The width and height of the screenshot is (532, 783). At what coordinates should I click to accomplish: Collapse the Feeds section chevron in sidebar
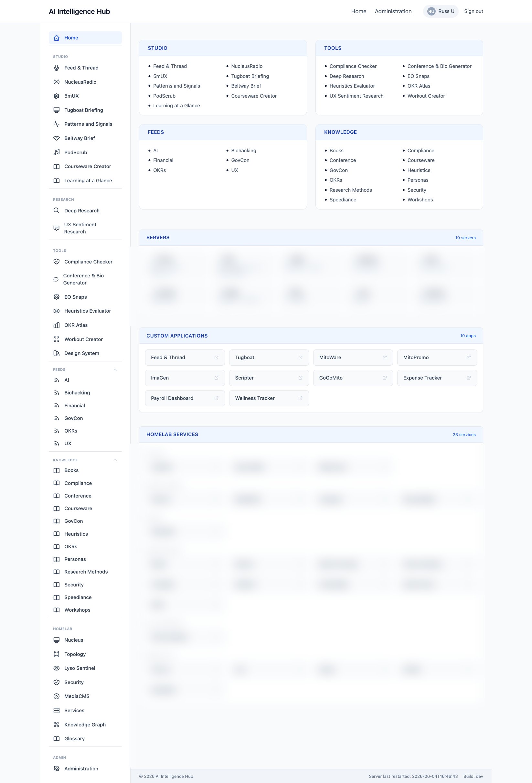tap(115, 370)
